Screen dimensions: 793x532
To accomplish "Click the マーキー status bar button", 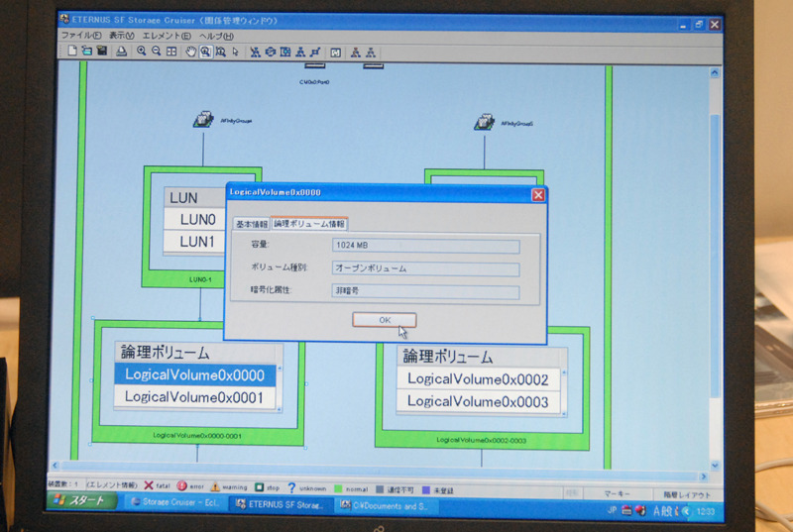I will click(617, 493).
